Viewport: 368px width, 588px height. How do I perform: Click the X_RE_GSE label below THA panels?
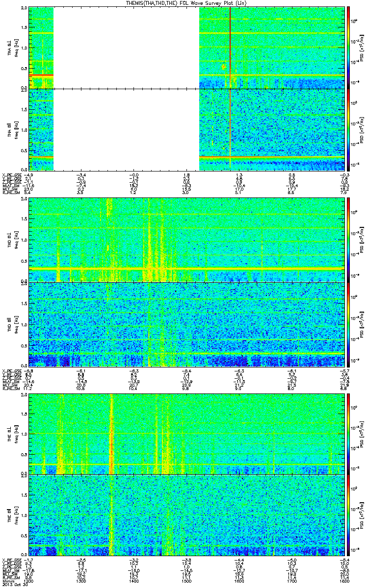point(11,174)
